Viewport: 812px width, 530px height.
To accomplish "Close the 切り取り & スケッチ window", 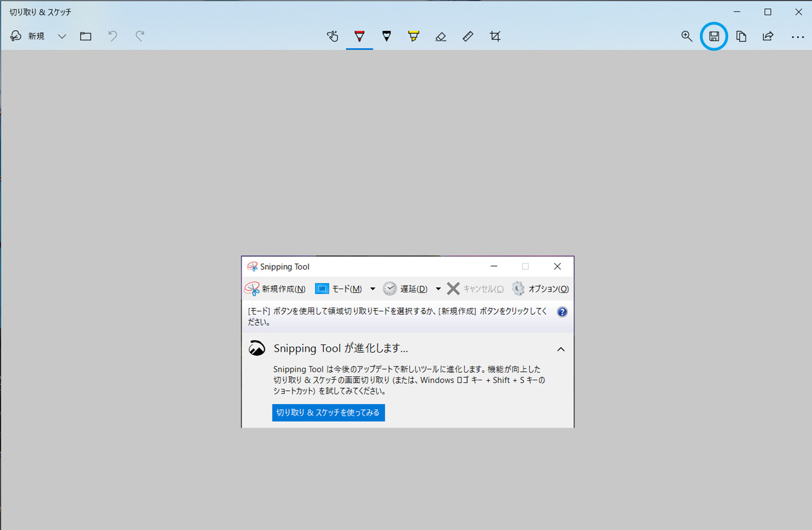I will click(799, 12).
